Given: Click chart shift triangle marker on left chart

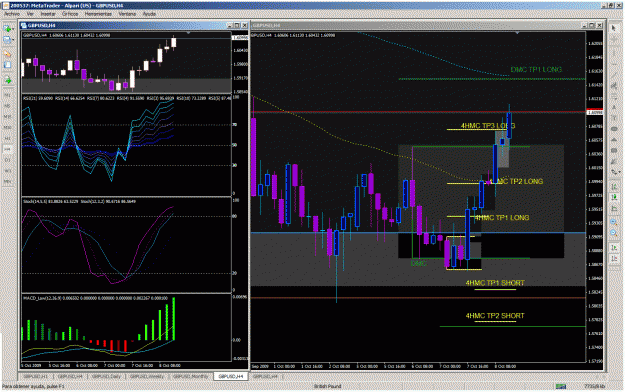Looking at the screenshot, I should click(188, 33).
